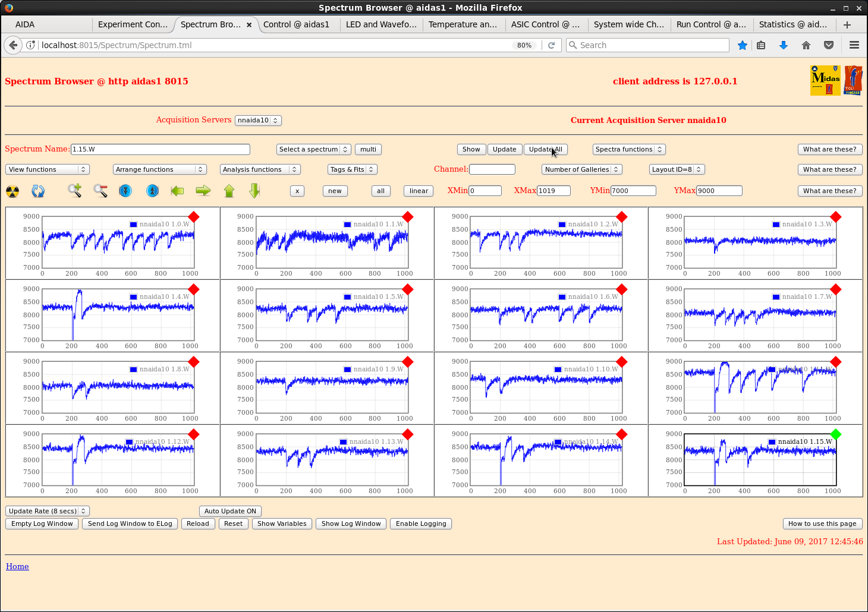
Task: Click the green up arrow icon
Action: [x=229, y=191]
